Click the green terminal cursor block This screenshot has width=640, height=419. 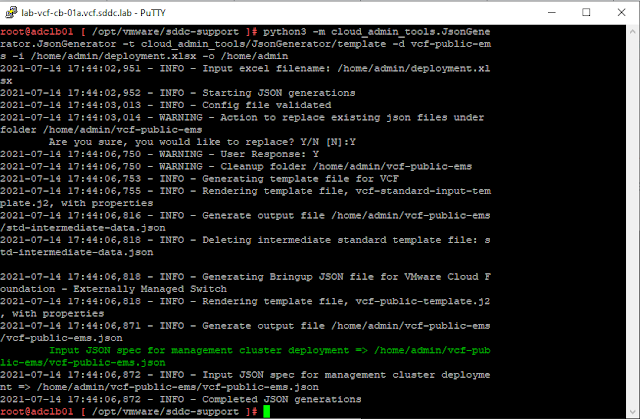pyautogui.click(x=267, y=411)
